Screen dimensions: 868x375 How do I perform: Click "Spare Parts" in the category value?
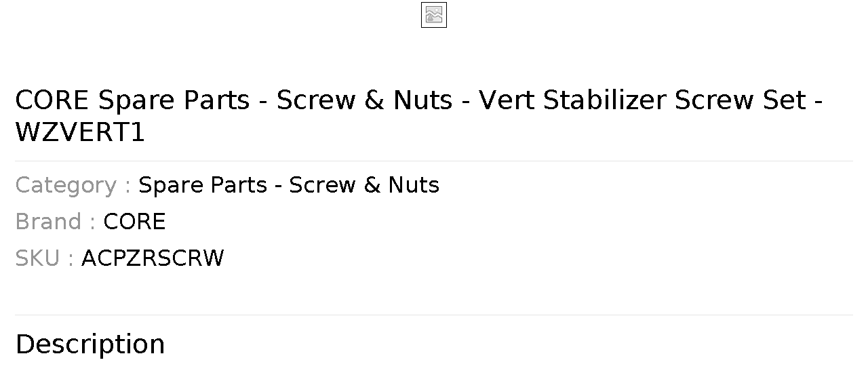203,185
